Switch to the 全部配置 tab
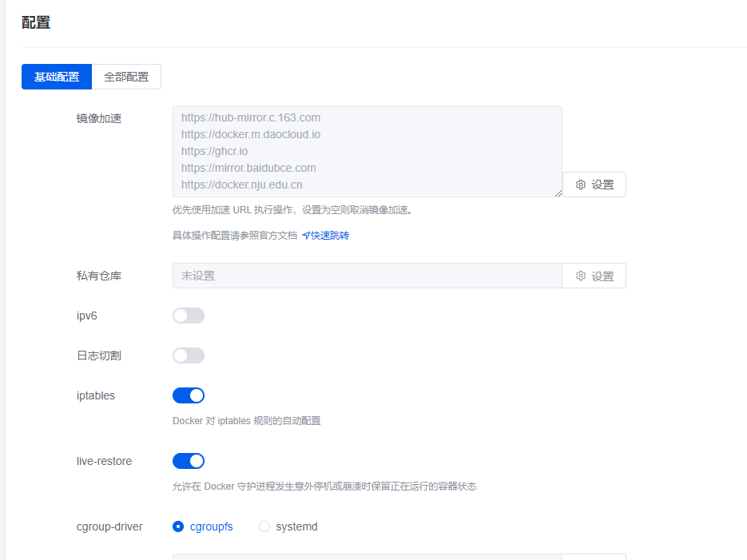 click(126, 77)
